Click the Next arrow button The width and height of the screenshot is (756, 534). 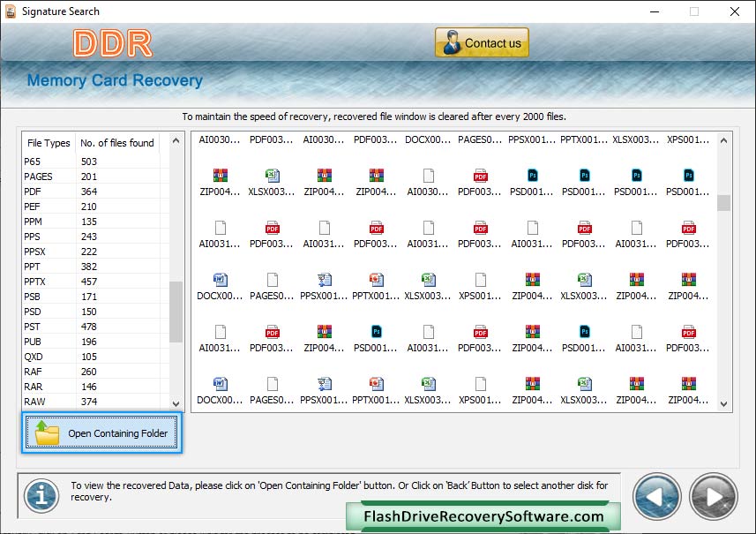point(713,495)
